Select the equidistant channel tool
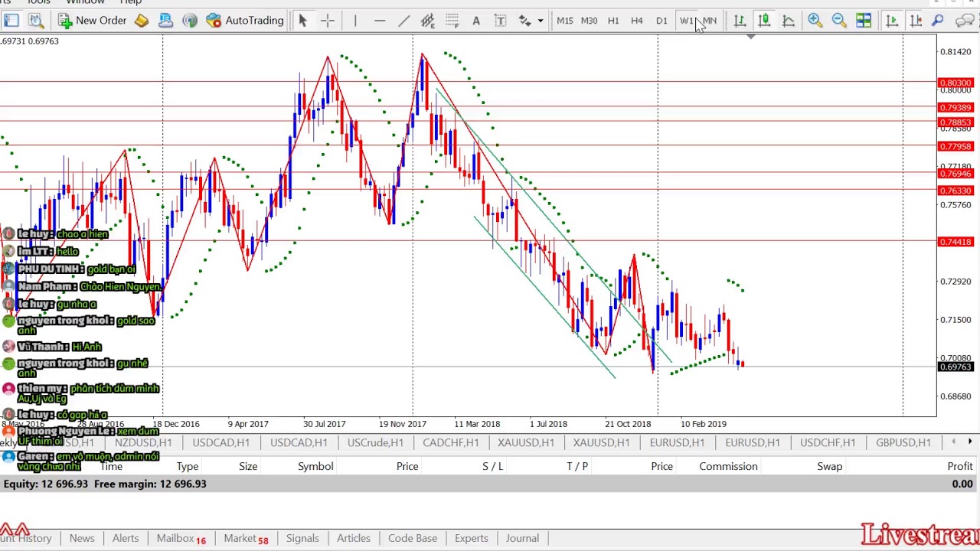This screenshot has width=980, height=551. (x=427, y=21)
